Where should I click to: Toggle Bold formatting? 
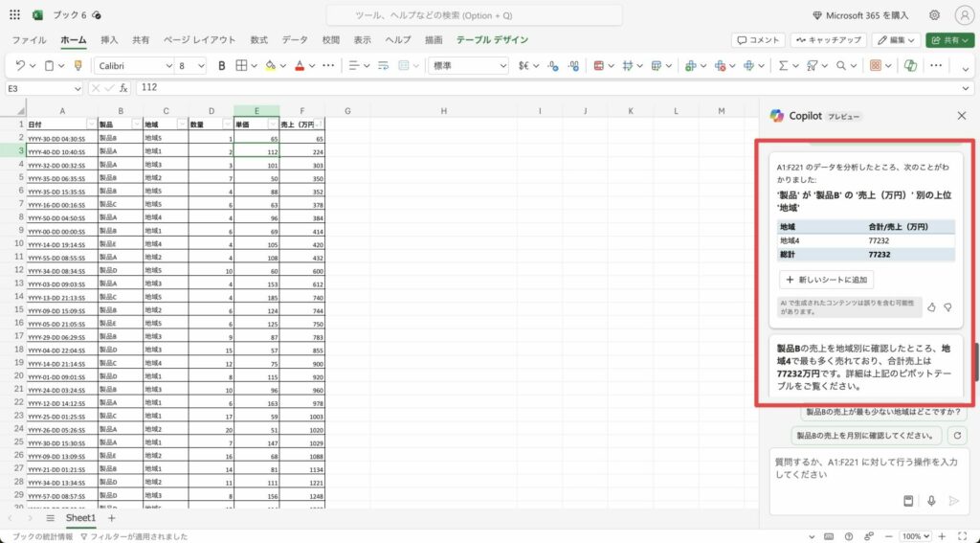[x=221, y=66]
